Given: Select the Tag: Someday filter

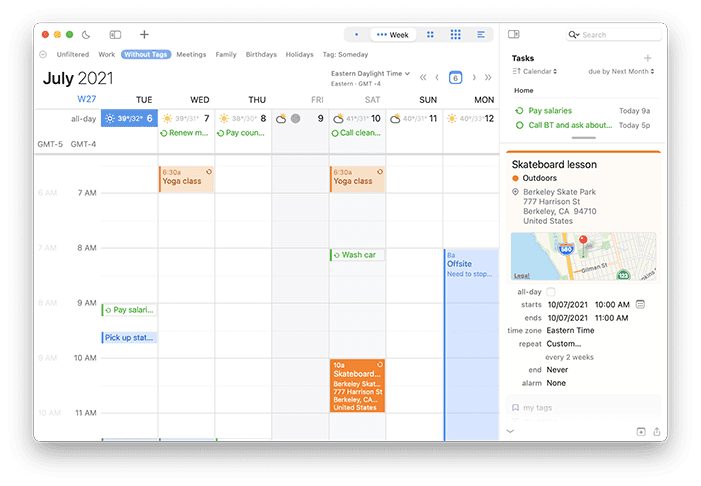Looking at the screenshot, I should [346, 55].
